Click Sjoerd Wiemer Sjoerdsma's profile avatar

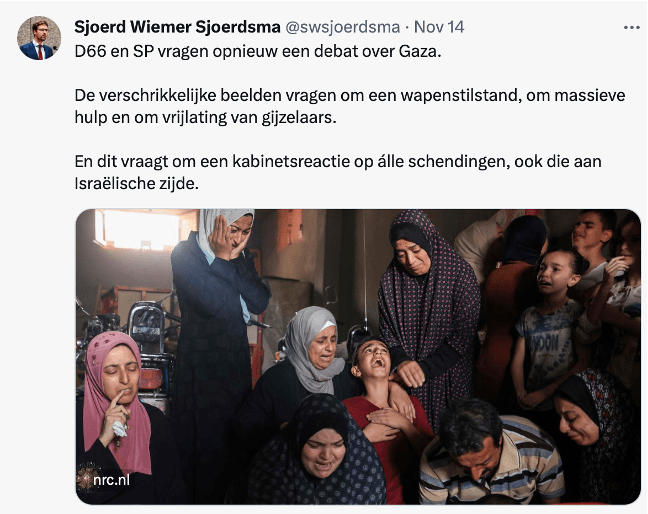(x=39, y=38)
